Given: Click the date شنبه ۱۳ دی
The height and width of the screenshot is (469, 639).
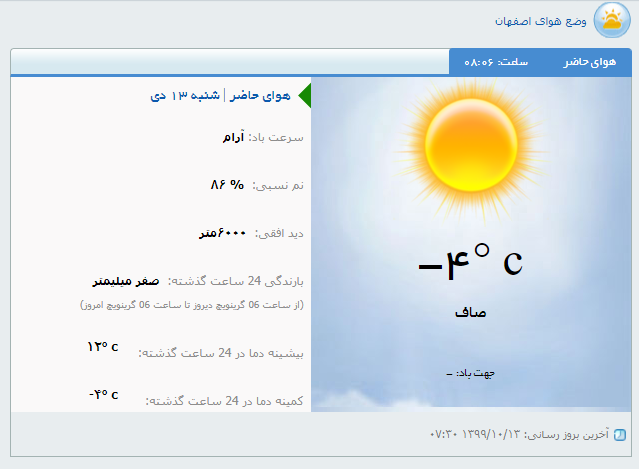Looking at the screenshot, I should click(x=185, y=96).
